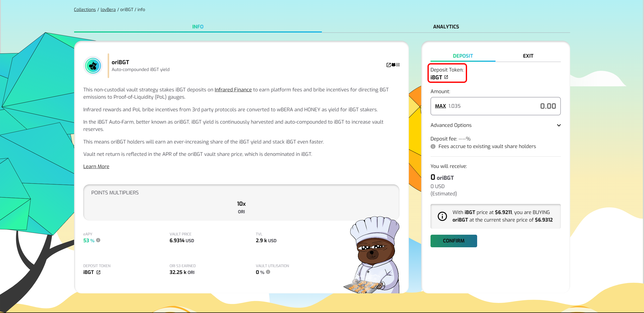Screen dimensions: 644x313
Task: Open the Berachain chain explorer link icon
Action: (x=393, y=65)
